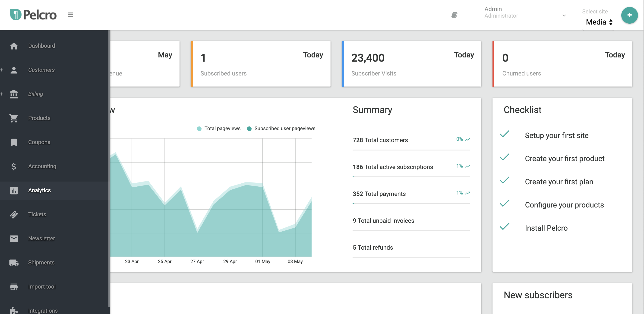Toggle sidebar with the hamburger menu icon
Viewport: 644px width, 314px height.
[x=70, y=15]
